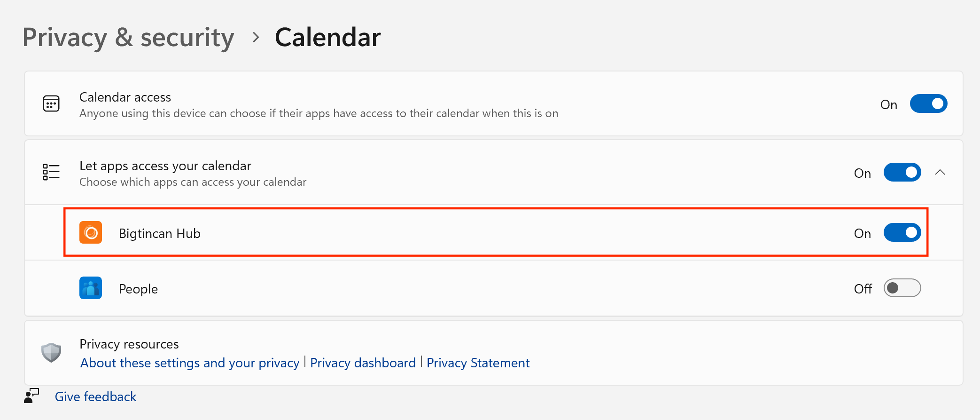Select the Bigtincan Hub app label
980x420 pixels.
pyautogui.click(x=160, y=233)
